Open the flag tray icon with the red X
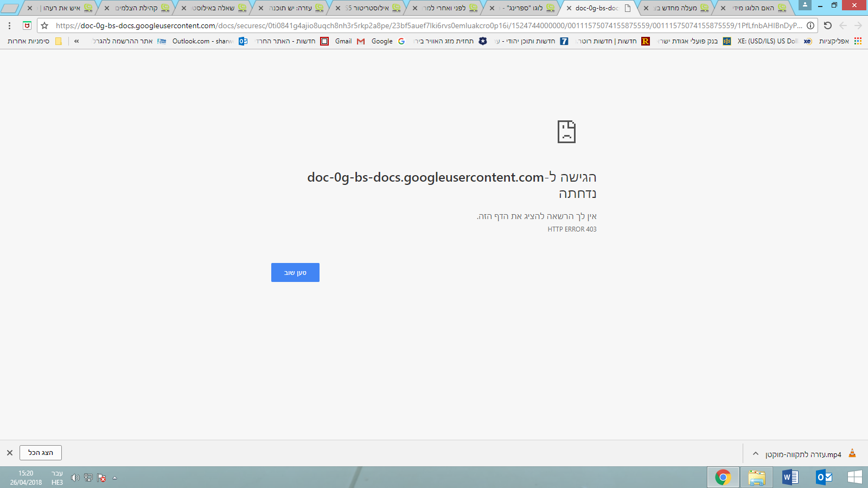The width and height of the screenshot is (868, 488). pos(101,478)
